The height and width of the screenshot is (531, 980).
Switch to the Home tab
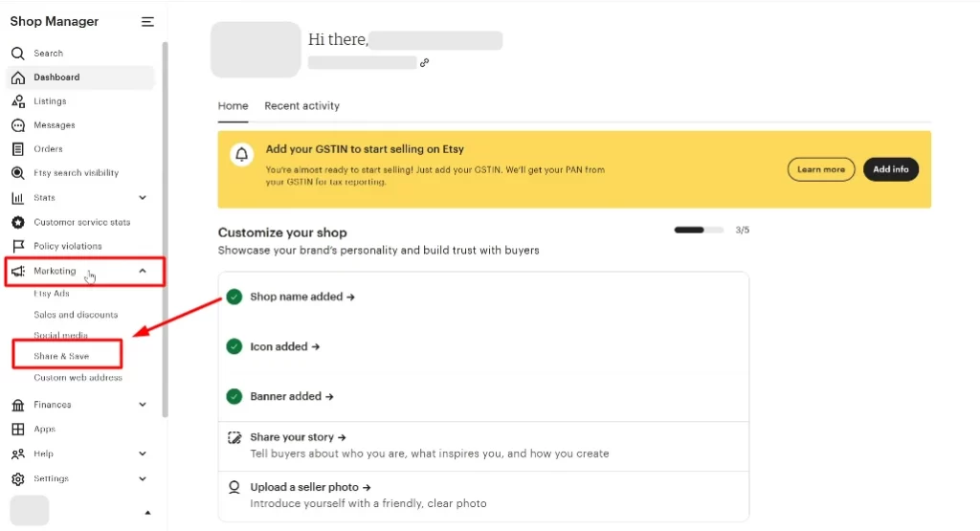[234, 106]
